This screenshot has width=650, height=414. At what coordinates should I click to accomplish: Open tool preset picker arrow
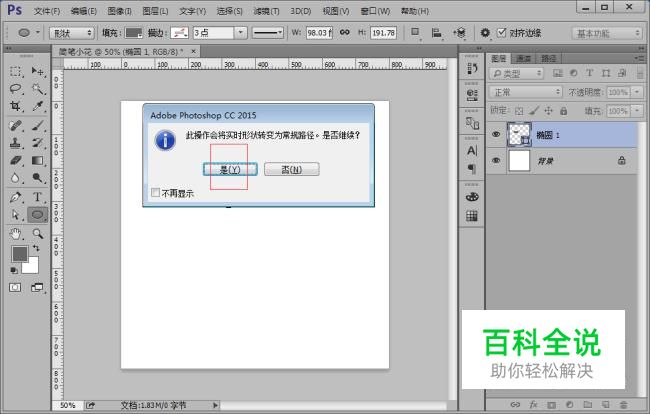pos(38,32)
